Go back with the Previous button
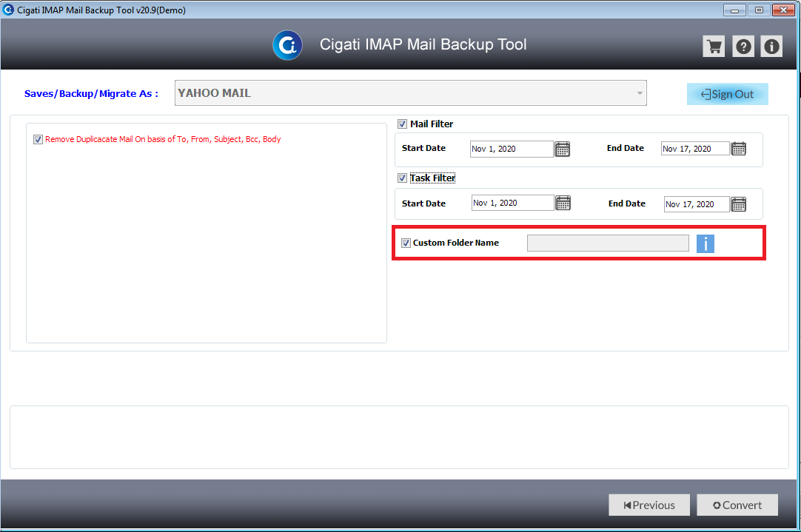801x532 pixels. click(x=649, y=505)
